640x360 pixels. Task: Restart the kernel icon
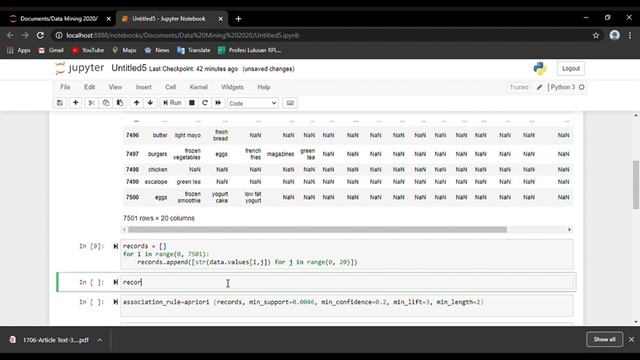[x=205, y=103]
